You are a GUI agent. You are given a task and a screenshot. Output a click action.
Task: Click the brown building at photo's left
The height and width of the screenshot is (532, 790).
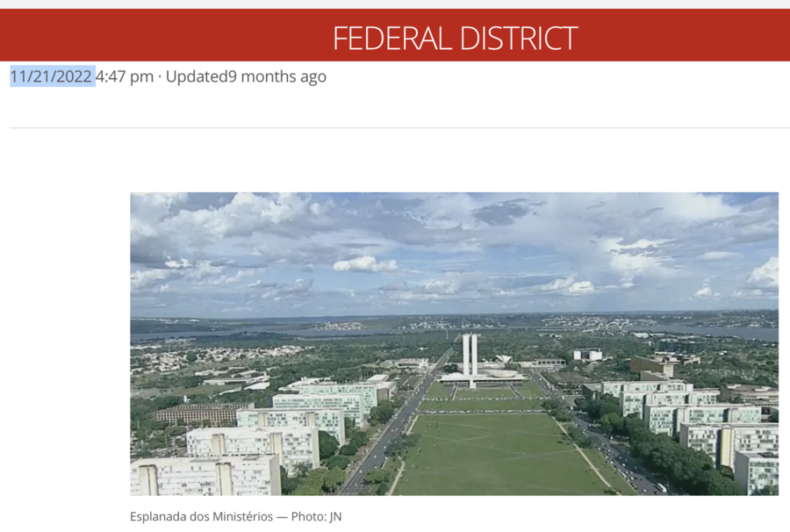tap(204, 413)
